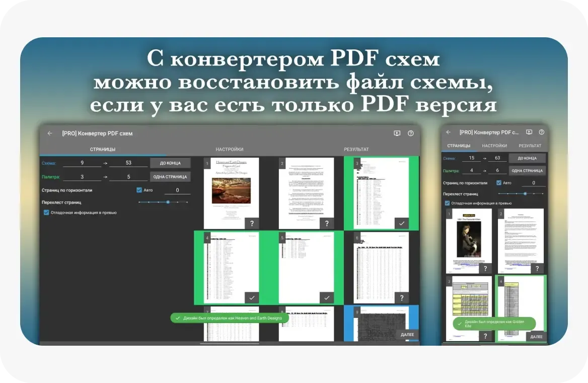Open the help icon in the phone window
588x383 pixels.
[543, 132]
